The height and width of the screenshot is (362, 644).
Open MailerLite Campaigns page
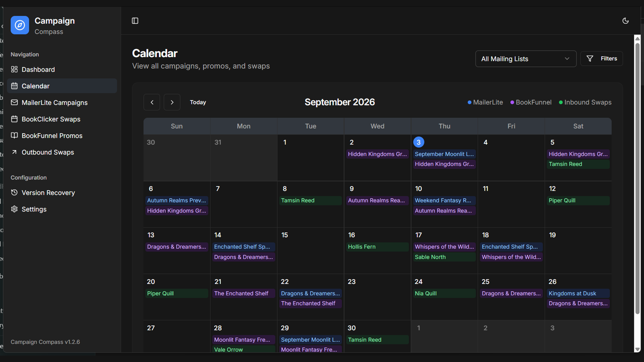(62, 103)
